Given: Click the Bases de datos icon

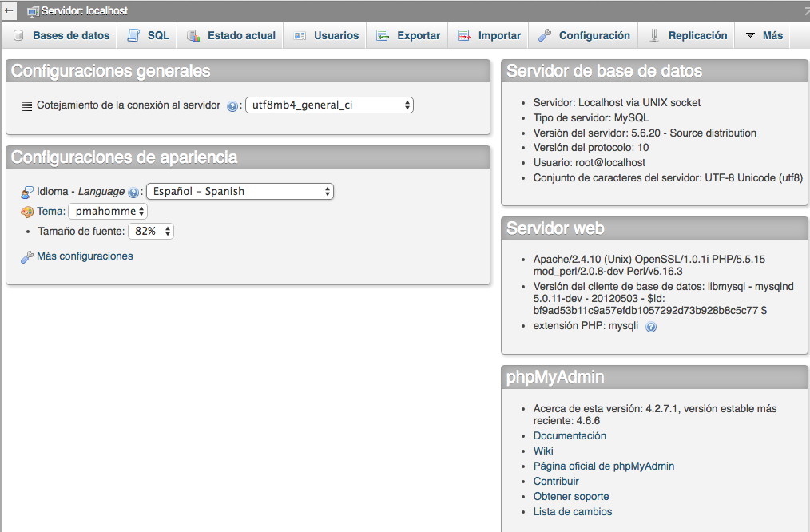Looking at the screenshot, I should (18, 35).
